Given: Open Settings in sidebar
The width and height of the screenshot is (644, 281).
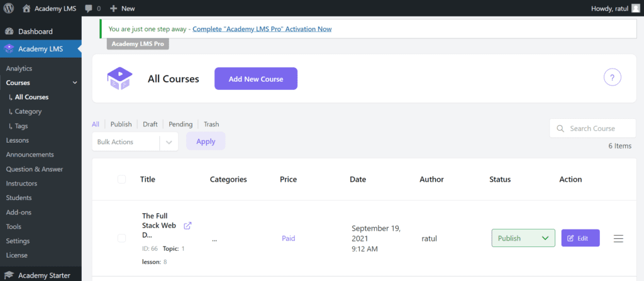Looking at the screenshot, I should pos(18,241).
